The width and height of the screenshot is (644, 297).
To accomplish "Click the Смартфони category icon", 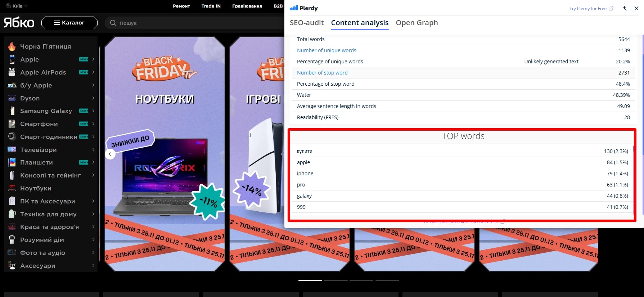I will (12, 124).
